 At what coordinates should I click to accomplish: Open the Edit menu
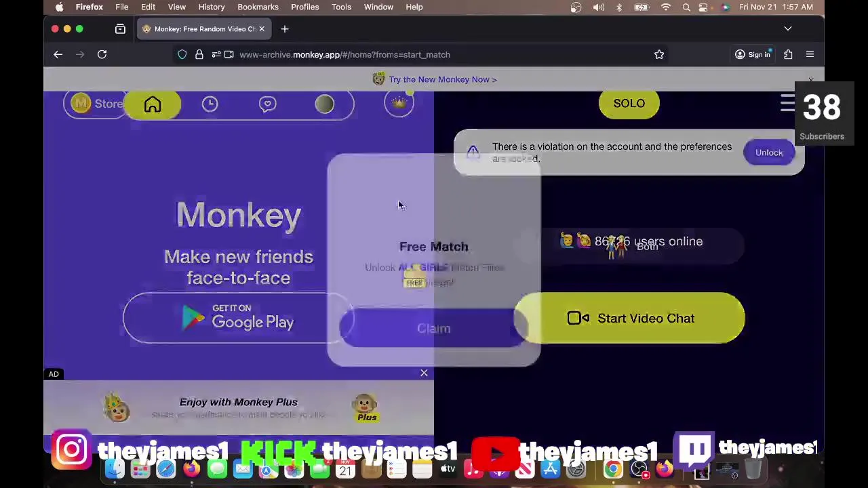click(x=148, y=7)
